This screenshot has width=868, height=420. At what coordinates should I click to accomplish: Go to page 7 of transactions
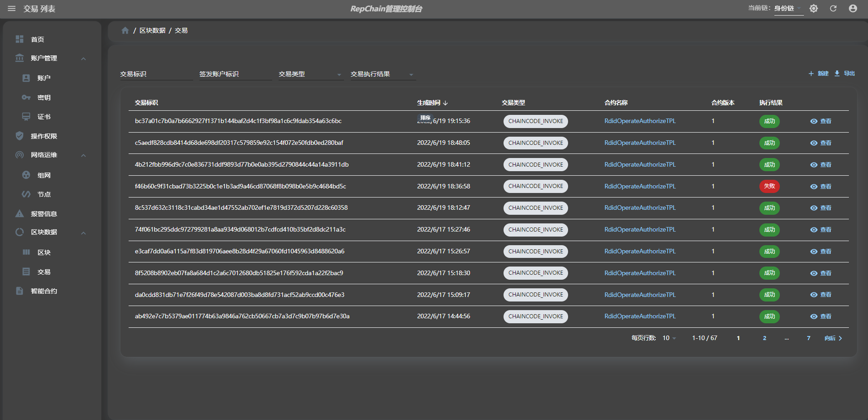(808, 338)
